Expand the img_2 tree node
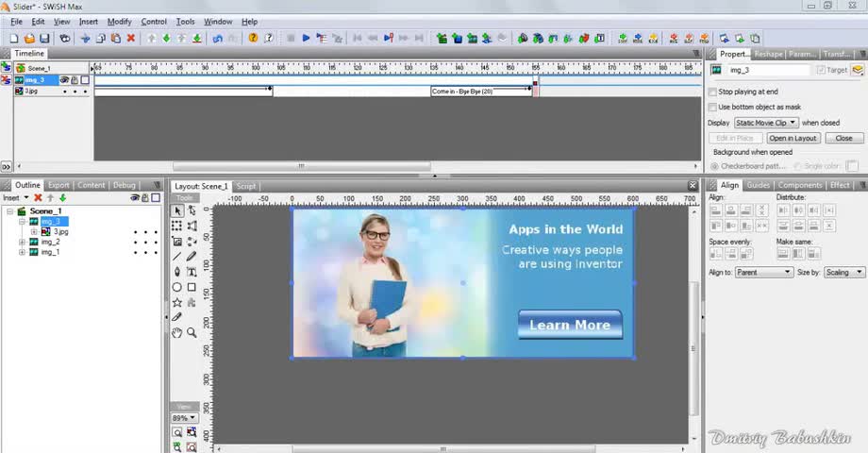The image size is (868, 453). tap(22, 242)
